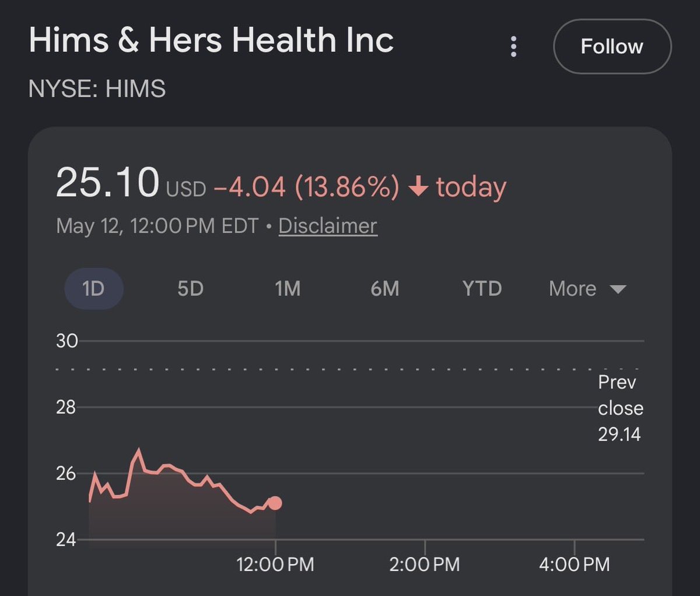The height and width of the screenshot is (596, 700).
Task: Expand the More time ranges dropdown
Action: 587,288
